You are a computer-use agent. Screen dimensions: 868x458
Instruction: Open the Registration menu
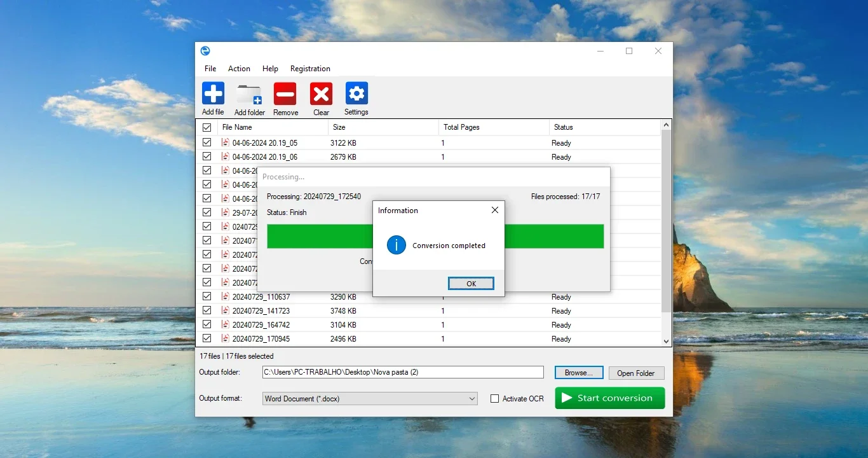click(x=310, y=69)
